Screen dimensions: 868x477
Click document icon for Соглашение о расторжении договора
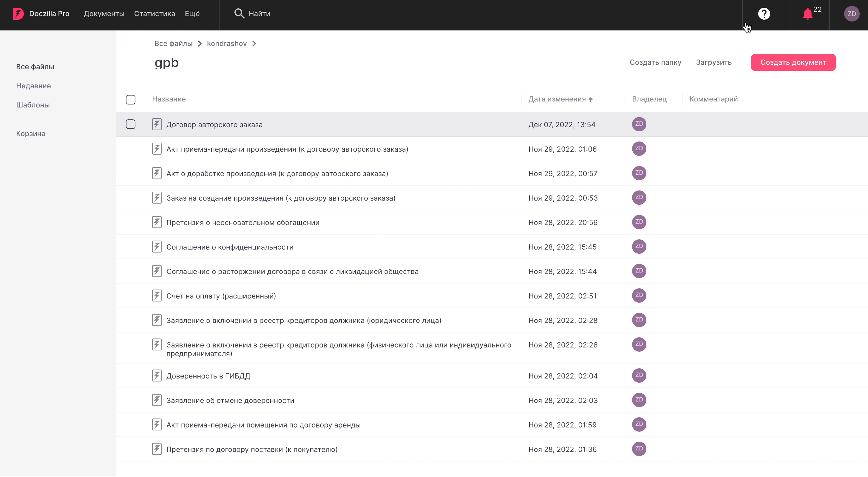pos(157,271)
